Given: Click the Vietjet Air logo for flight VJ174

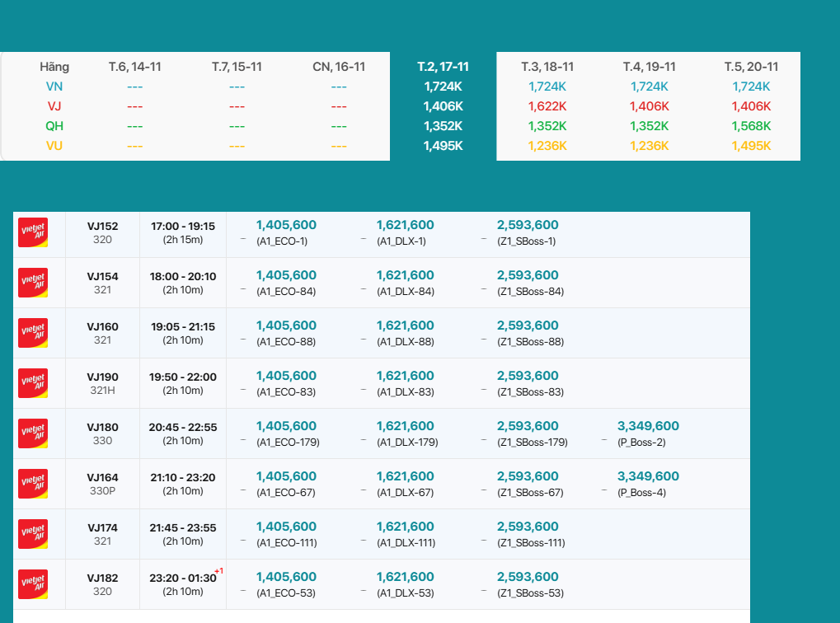Looking at the screenshot, I should click(x=33, y=534).
